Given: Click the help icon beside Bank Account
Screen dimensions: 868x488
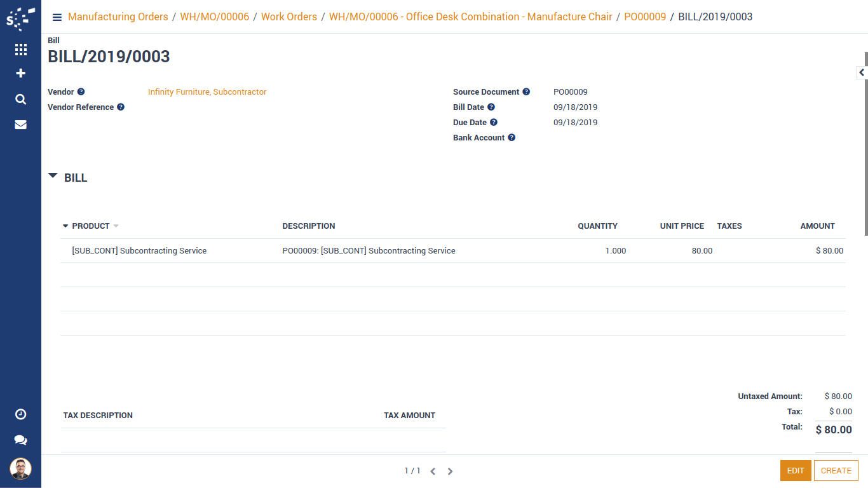Looking at the screenshot, I should point(512,138).
